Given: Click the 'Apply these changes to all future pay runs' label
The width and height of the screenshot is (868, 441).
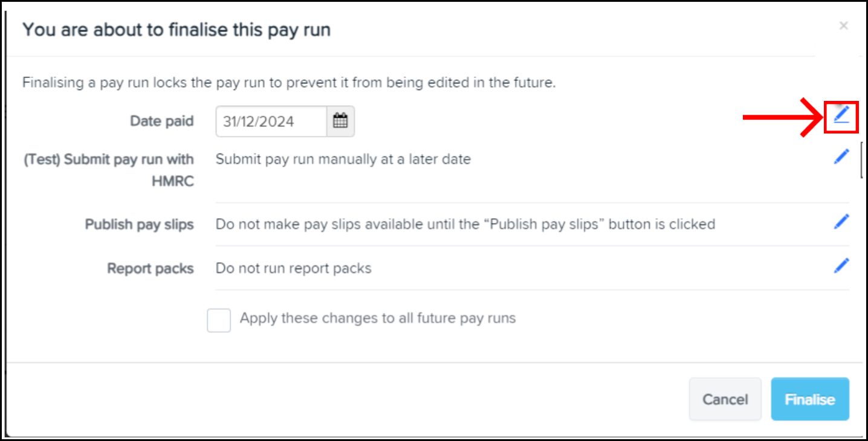Looking at the screenshot, I should coord(378,318).
